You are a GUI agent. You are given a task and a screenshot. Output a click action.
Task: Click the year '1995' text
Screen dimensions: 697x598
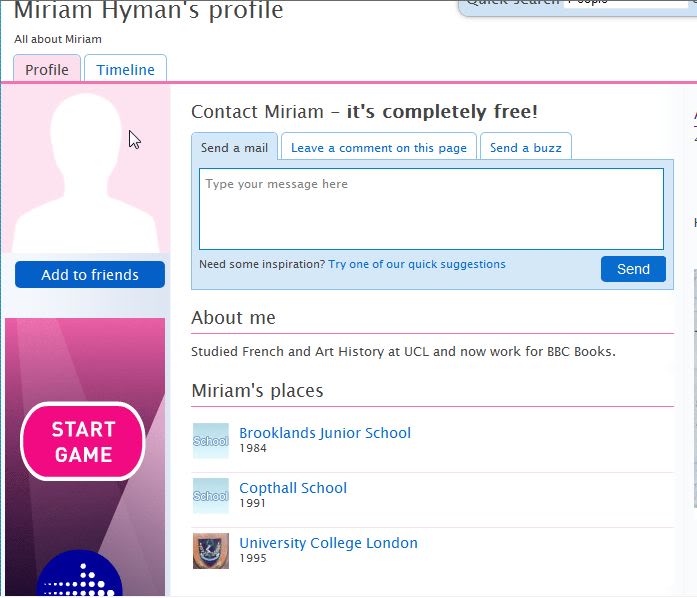click(x=253, y=558)
